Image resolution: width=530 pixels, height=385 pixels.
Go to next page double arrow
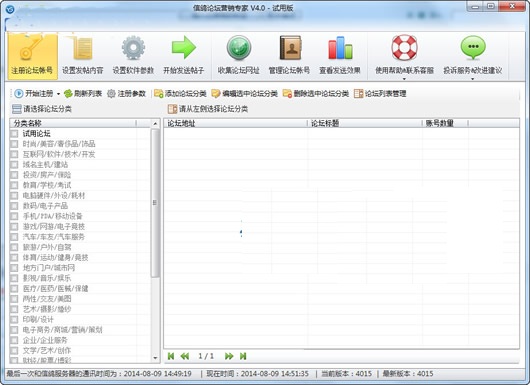point(229,356)
